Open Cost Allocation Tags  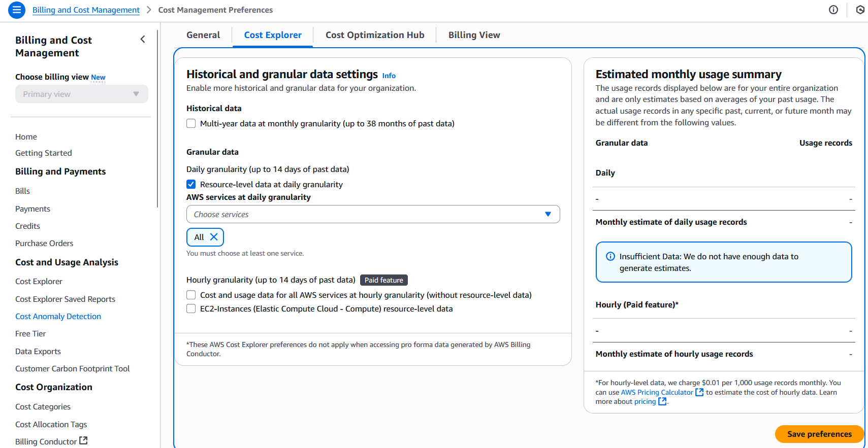point(51,424)
